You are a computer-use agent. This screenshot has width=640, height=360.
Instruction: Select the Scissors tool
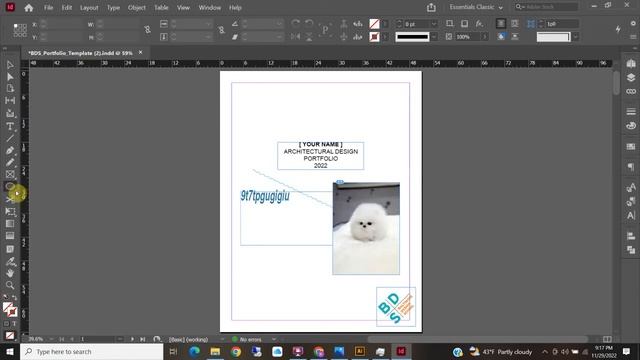point(10,199)
